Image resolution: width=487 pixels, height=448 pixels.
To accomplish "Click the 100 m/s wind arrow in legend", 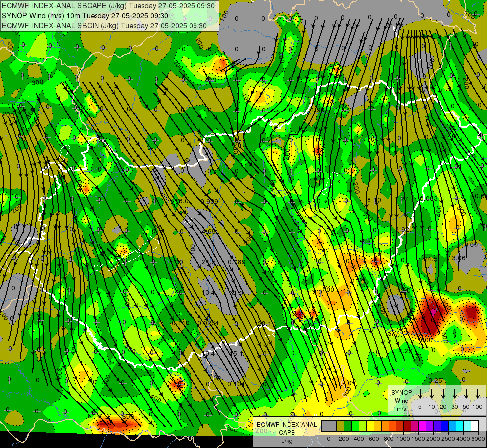I will tap(478, 393).
